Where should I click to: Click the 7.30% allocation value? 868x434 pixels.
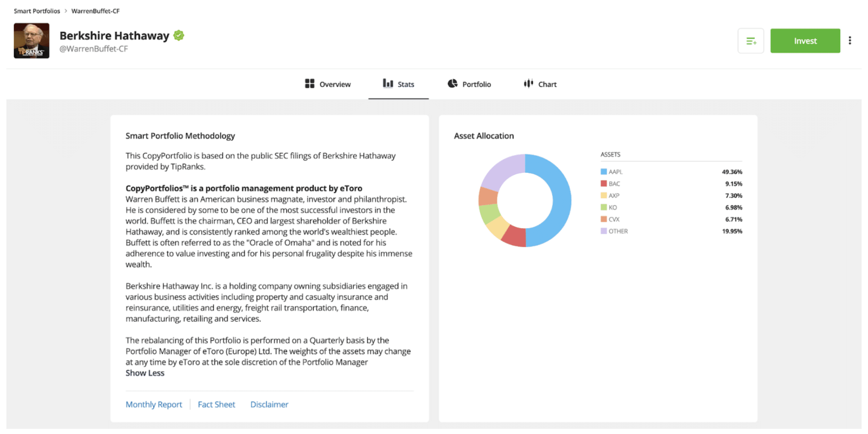tap(734, 195)
